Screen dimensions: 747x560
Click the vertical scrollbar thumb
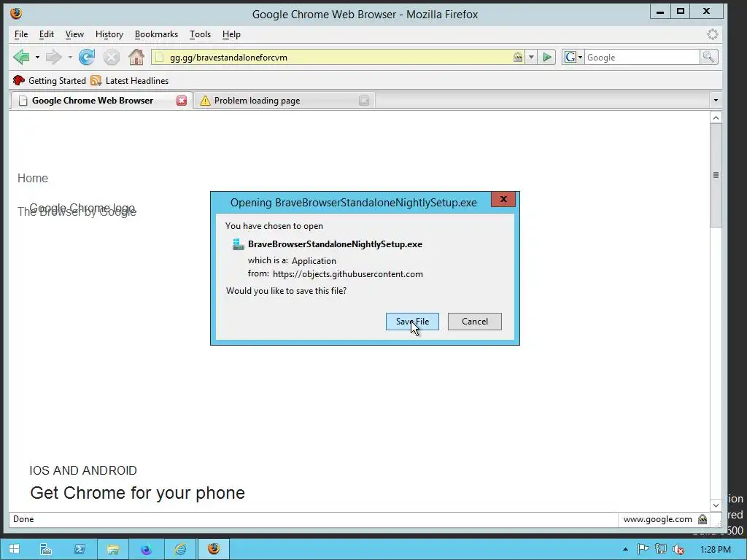pyautogui.click(x=716, y=176)
